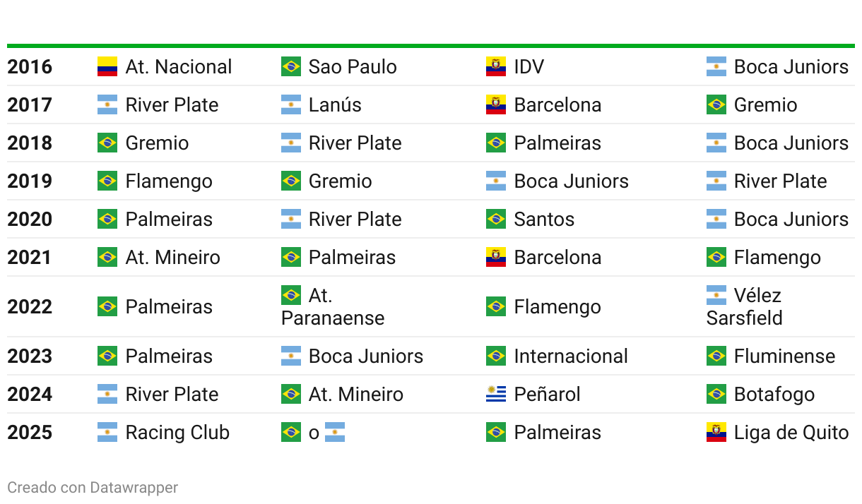This screenshot has width=862, height=504.
Task: Select the 2016 year cell
Action: tap(30, 66)
